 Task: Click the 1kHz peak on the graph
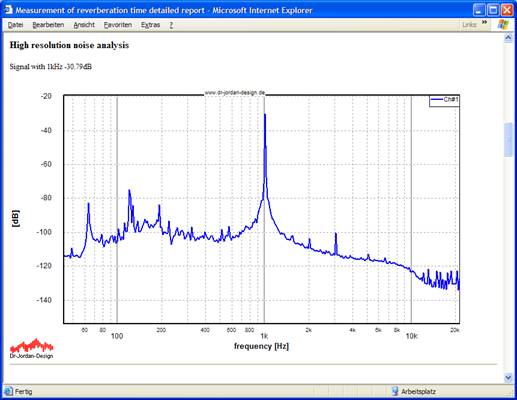click(x=265, y=115)
